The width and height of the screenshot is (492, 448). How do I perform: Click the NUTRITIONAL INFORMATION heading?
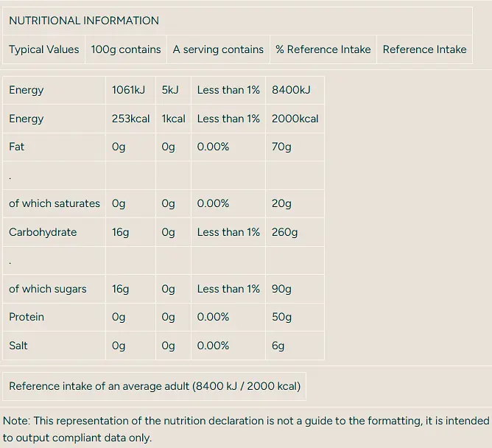84,21
